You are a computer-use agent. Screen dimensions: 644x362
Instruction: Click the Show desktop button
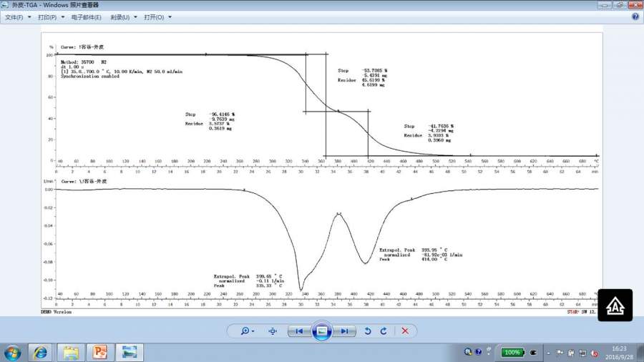(640, 353)
